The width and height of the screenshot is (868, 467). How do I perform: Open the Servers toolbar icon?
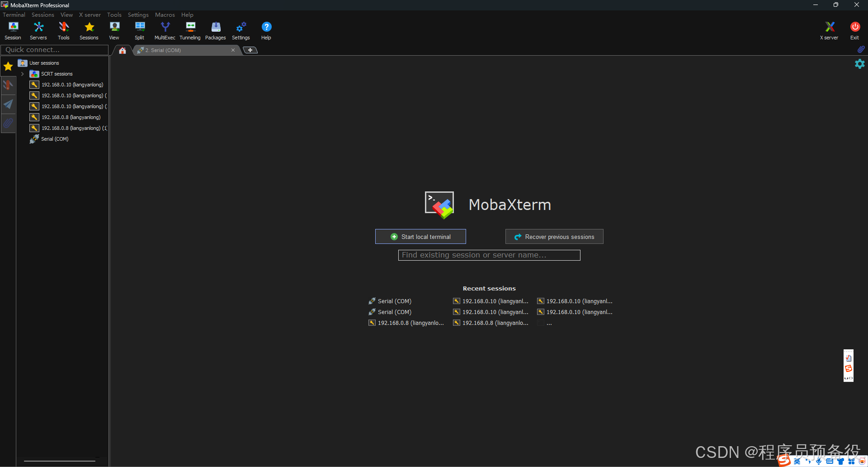(38, 31)
